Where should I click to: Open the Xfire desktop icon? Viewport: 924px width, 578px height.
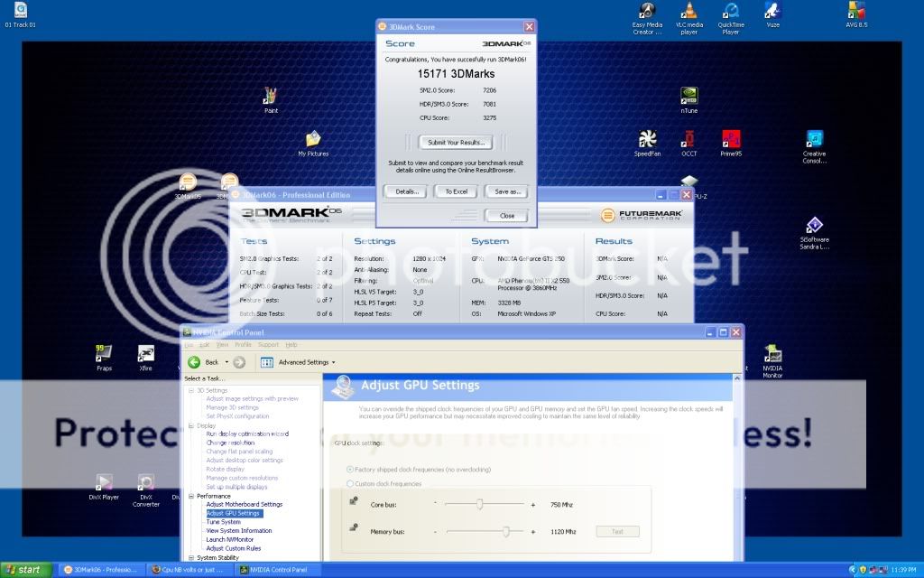pyautogui.click(x=145, y=358)
